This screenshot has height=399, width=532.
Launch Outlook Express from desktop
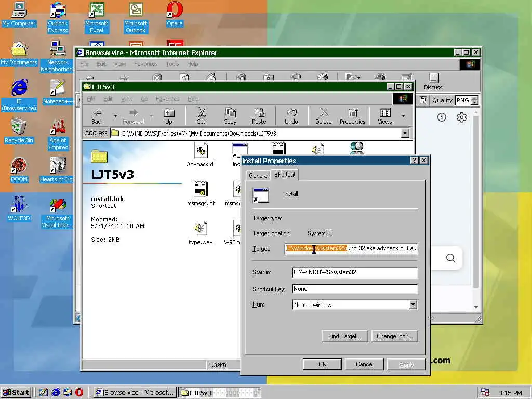point(58,17)
